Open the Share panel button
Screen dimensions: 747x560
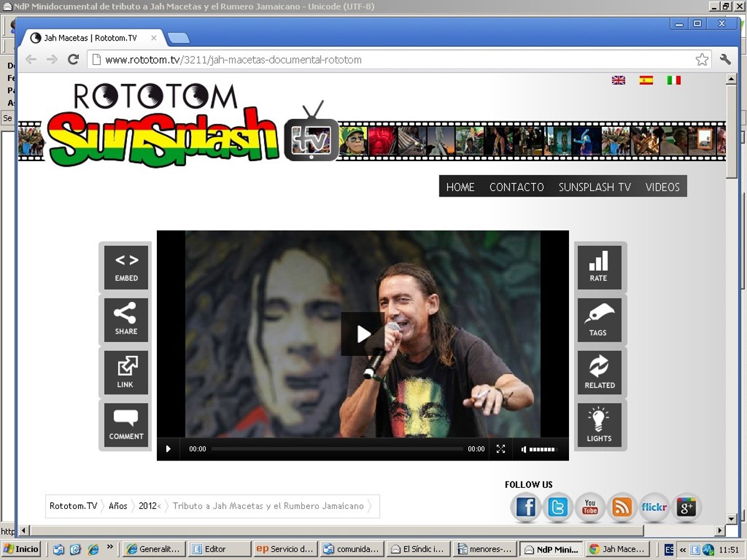(x=126, y=320)
